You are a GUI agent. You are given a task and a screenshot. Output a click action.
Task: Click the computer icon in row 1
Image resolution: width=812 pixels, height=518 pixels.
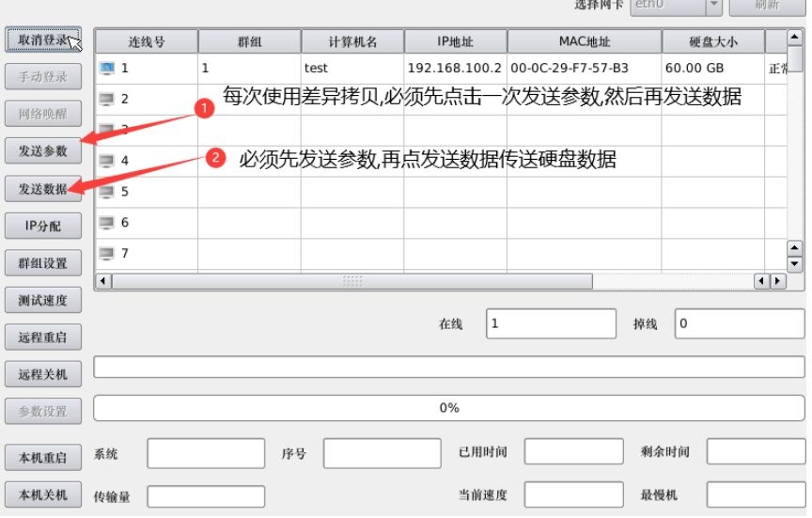107,68
